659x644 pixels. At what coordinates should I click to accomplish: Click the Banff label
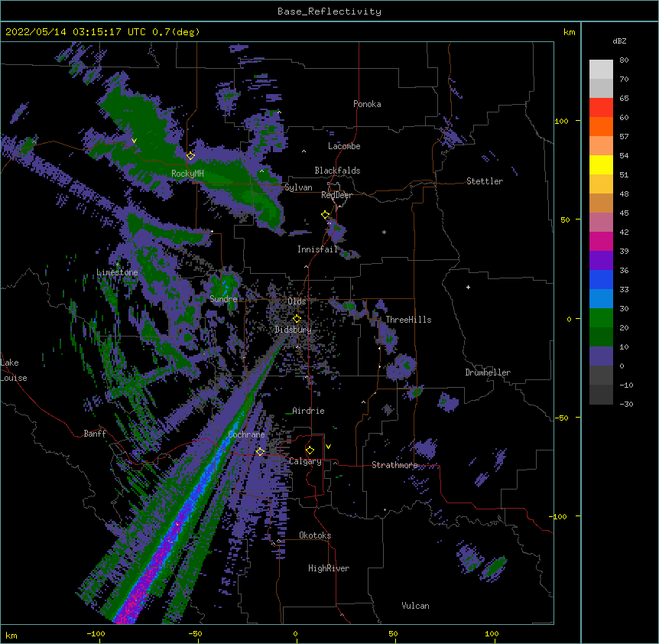95,434
